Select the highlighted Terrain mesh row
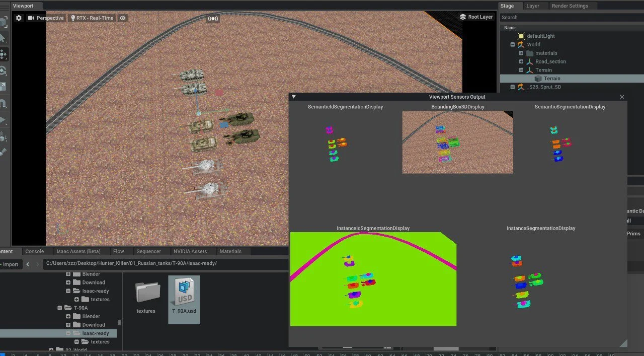Viewport: 644px width, 356px height. coord(572,79)
